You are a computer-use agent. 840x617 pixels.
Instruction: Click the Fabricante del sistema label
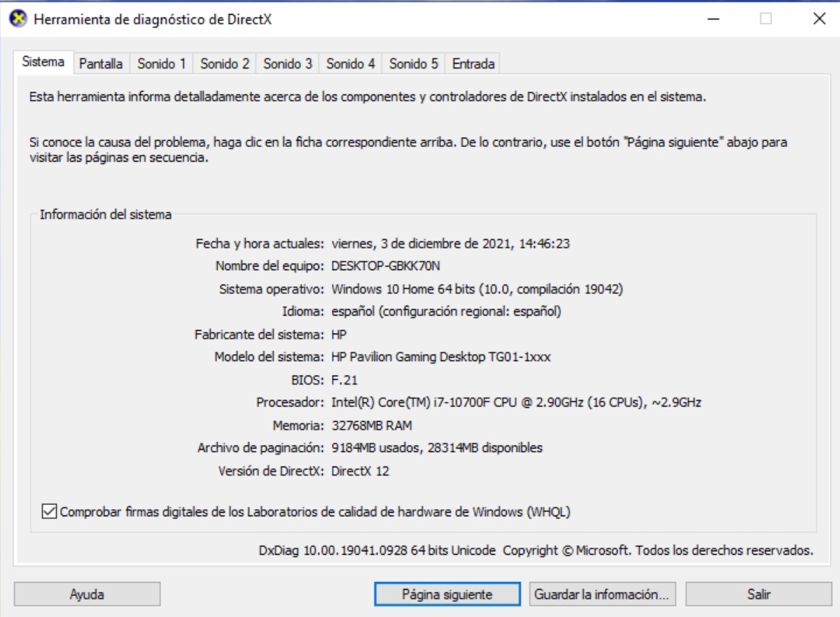pyautogui.click(x=260, y=334)
